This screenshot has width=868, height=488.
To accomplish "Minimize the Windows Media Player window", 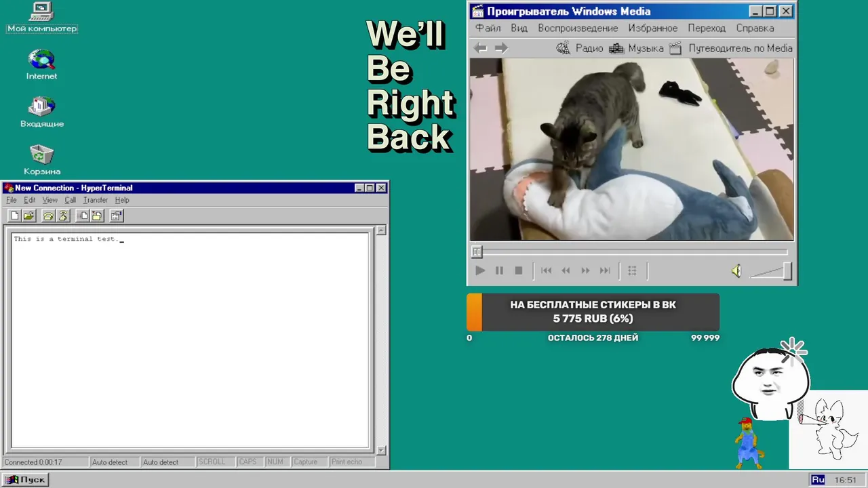I will (x=757, y=12).
